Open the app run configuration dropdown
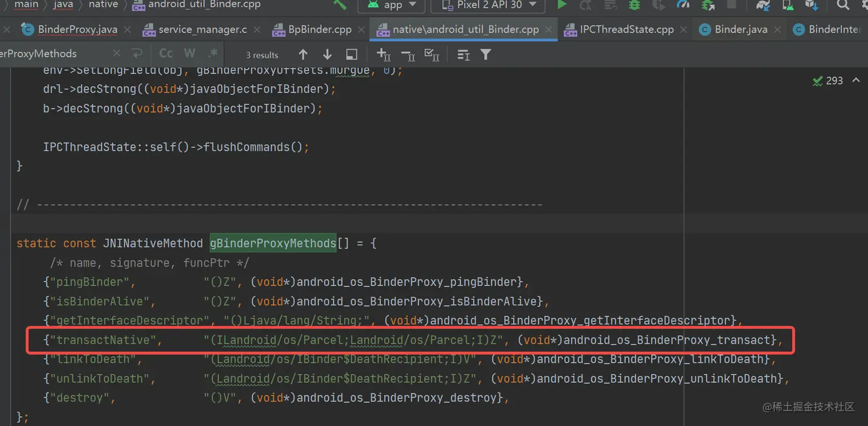The image size is (868, 426). pos(391,5)
